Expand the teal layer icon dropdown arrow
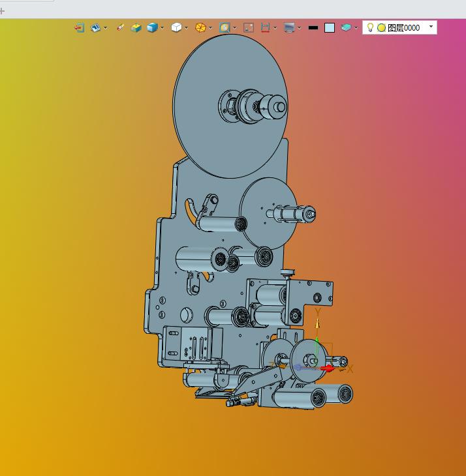This screenshot has height=476, width=466. (356, 28)
